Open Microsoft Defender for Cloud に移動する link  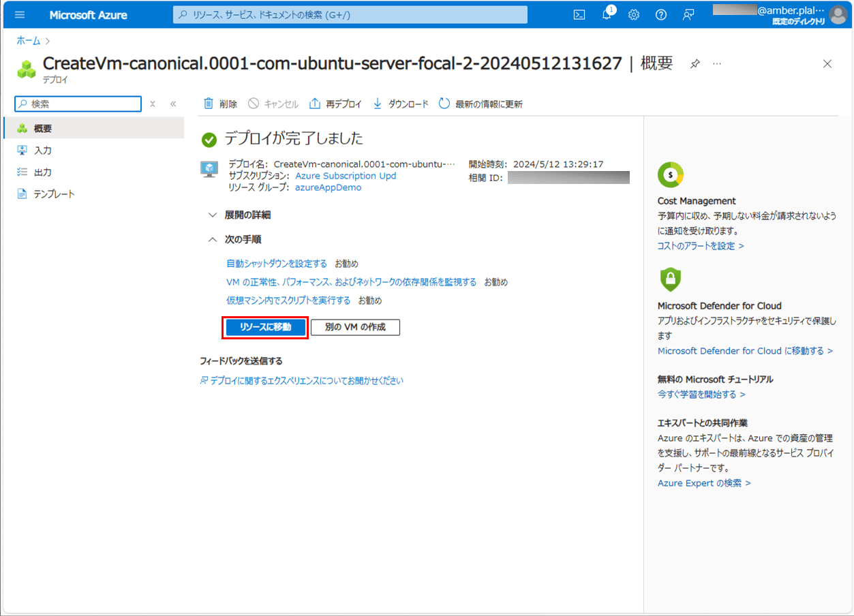(x=745, y=351)
